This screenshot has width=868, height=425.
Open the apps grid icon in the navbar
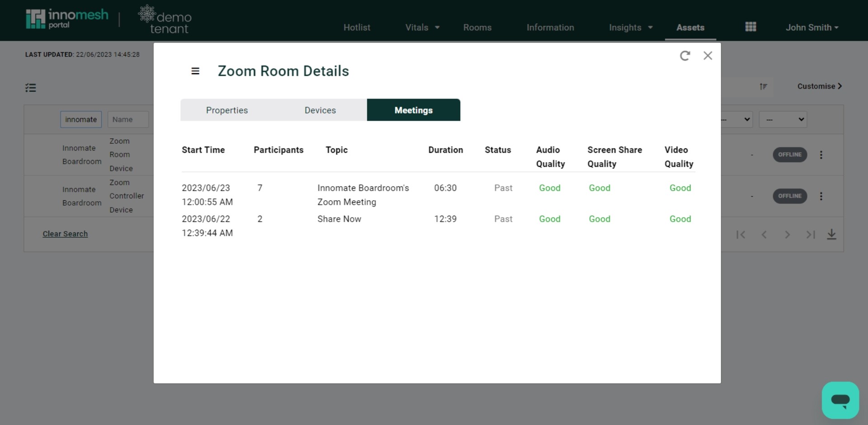(750, 27)
